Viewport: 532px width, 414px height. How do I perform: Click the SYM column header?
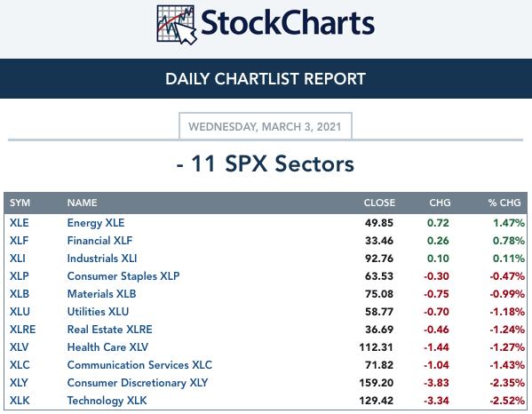click(20, 203)
